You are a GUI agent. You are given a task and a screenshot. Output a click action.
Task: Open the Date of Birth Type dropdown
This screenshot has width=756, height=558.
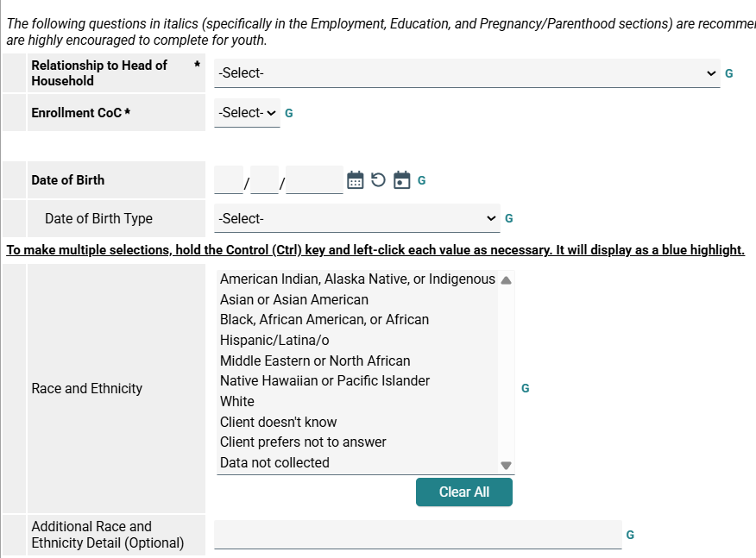click(x=357, y=219)
